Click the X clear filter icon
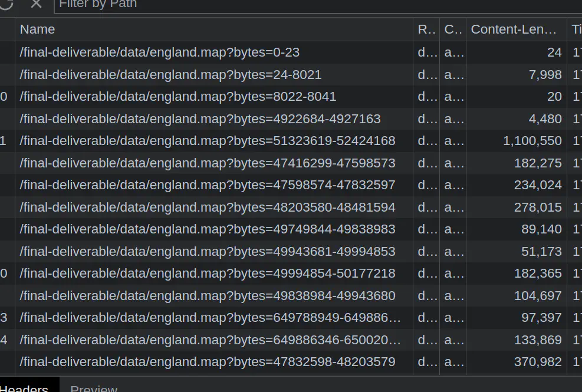The height and width of the screenshot is (392, 582). click(x=36, y=4)
